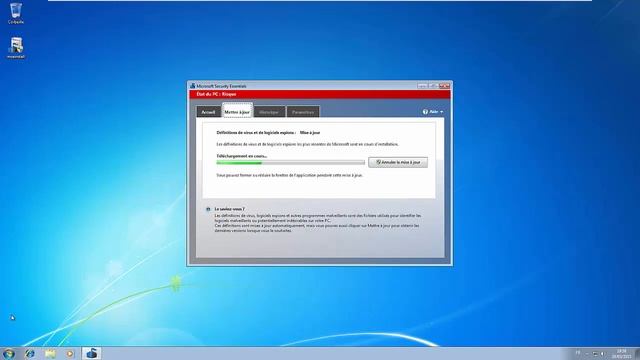Click the Le saviez-vous heading
The image size is (640, 360).
230,209
